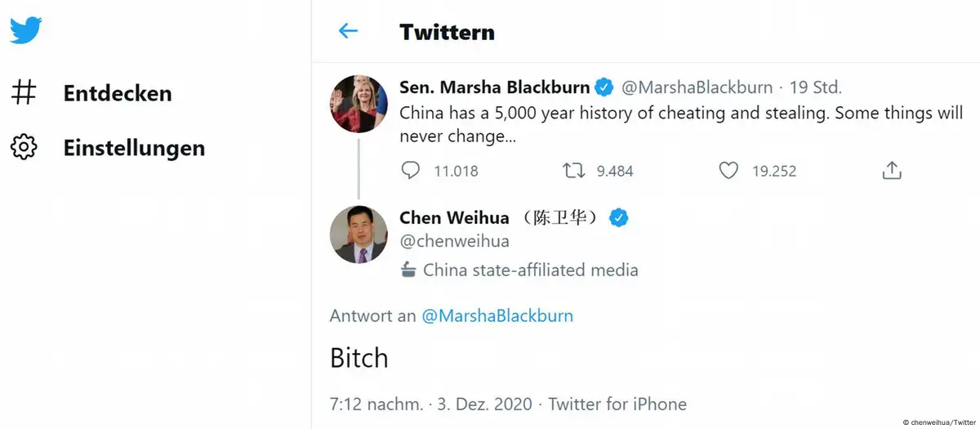980x429 pixels.
Task: Click the reply speech bubble icon
Action: pyautogui.click(x=411, y=171)
